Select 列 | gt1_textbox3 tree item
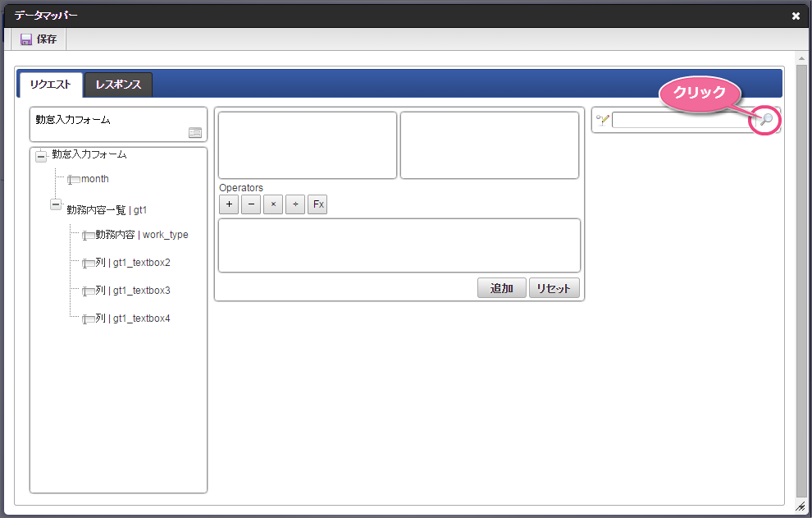 point(133,291)
